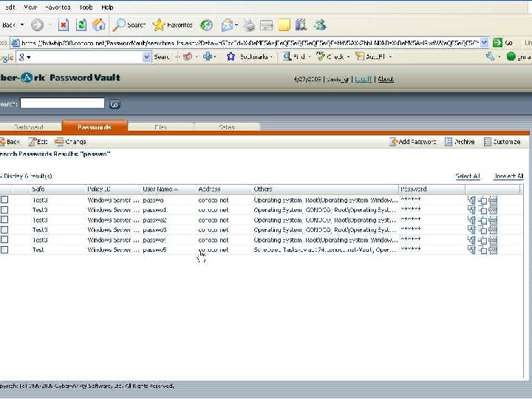Image resolution: width=532 pixels, height=399 pixels.
Task: Click the browser Stop icon
Action: coord(64,25)
